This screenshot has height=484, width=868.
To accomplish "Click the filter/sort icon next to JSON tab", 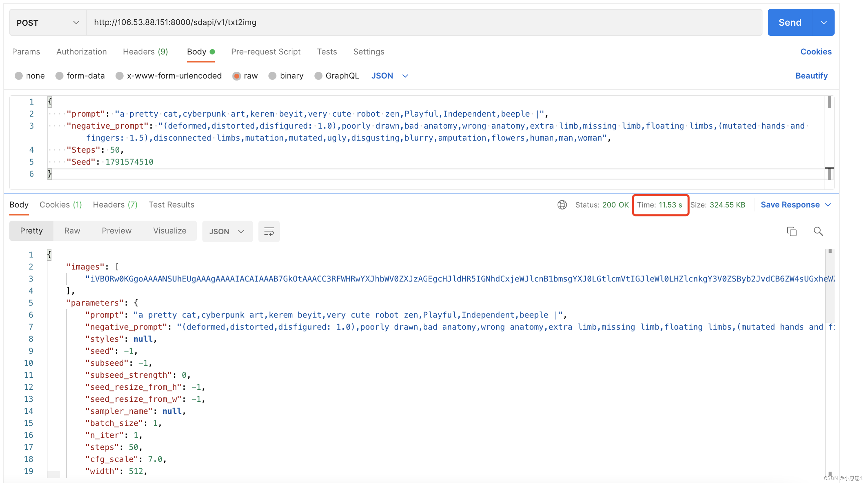I will pyautogui.click(x=269, y=231).
